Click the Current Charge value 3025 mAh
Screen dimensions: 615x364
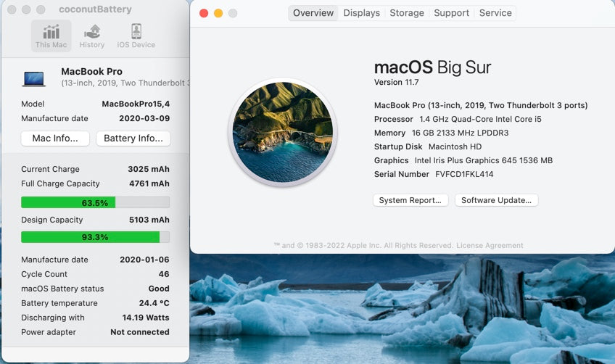pyautogui.click(x=149, y=169)
